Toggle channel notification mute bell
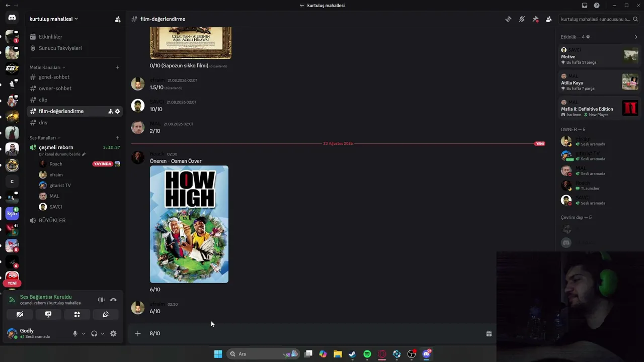Screen dimensions: 644x362 (x=522, y=19)
